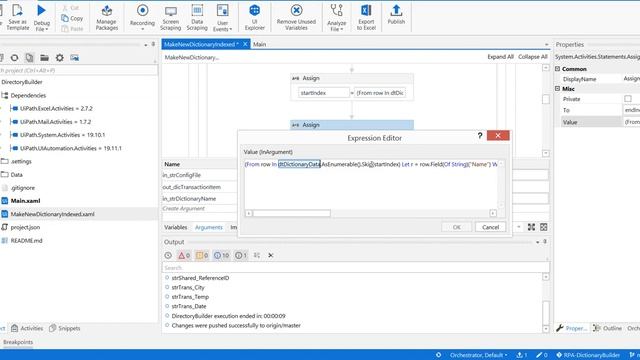Image resolution: width=640 pixels, height=360 pixels.
Task: Toggle info messages filter showing 10
Action: tap(221, 256)
